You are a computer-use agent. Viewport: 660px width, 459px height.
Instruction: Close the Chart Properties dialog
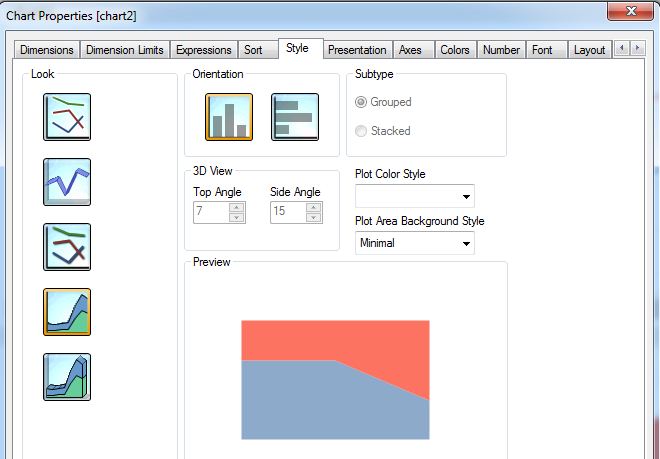tap(631, 11)
